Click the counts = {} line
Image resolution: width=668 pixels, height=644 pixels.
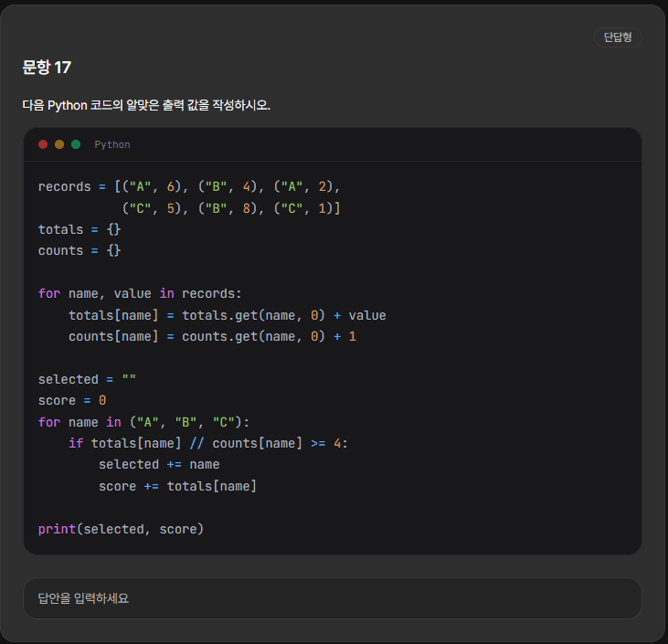click(80, 250)
